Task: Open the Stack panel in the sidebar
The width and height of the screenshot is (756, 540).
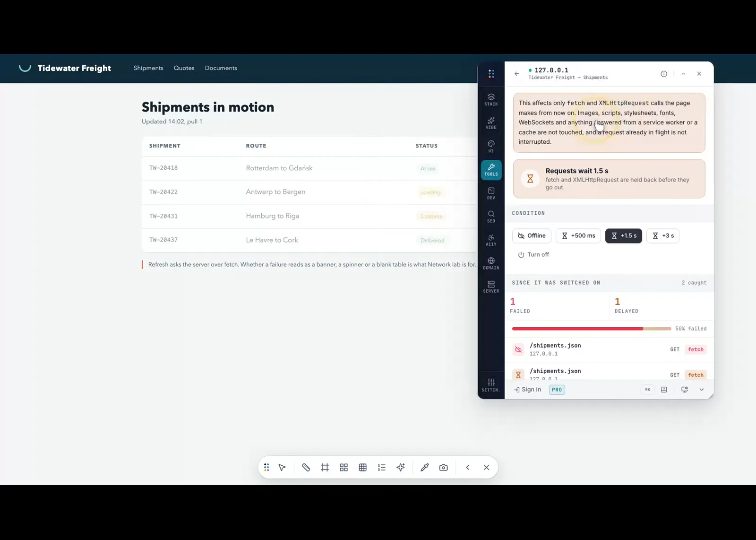Action: coord(491,100)
